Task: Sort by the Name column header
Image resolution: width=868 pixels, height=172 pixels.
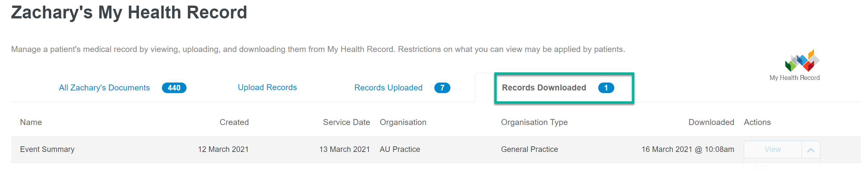Action: point(31,122)
